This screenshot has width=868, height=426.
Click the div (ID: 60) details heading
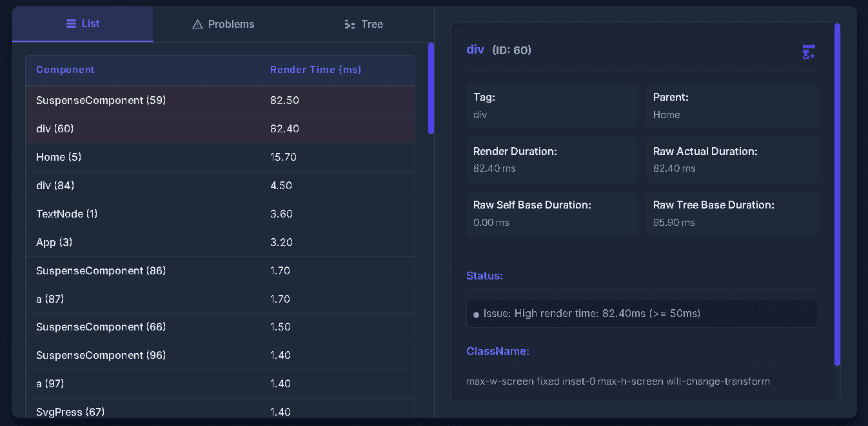498,50
